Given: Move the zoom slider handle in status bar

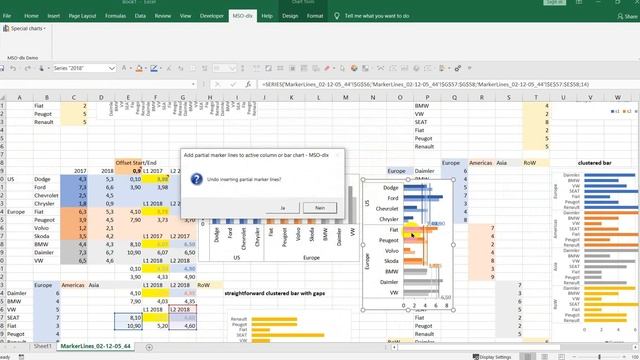Looking at the screenshot, I should [600, 357].
